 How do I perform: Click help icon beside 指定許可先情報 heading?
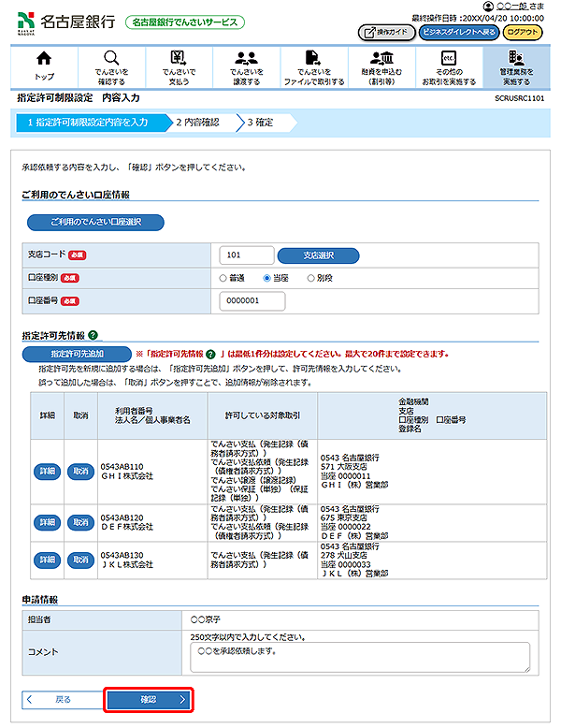93,335
